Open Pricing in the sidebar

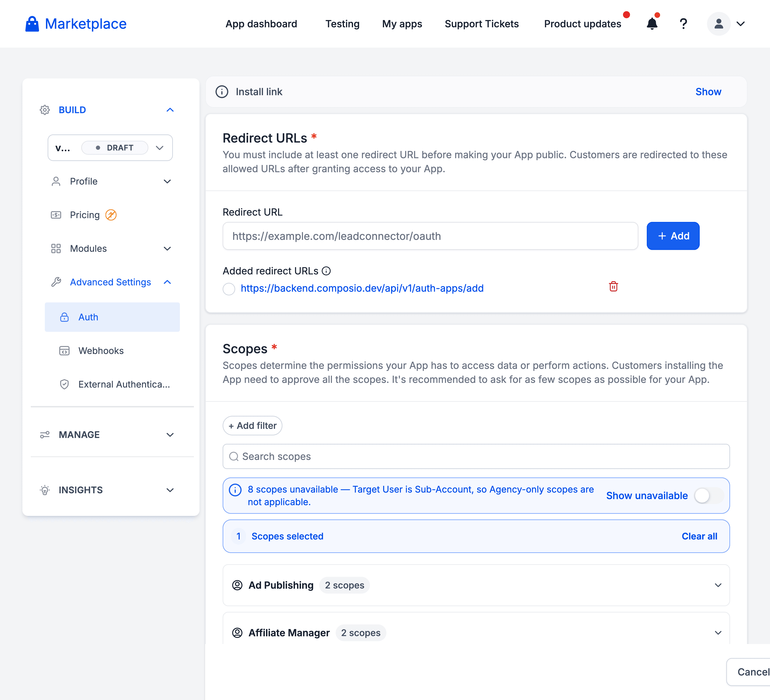[x=85, y=215]
